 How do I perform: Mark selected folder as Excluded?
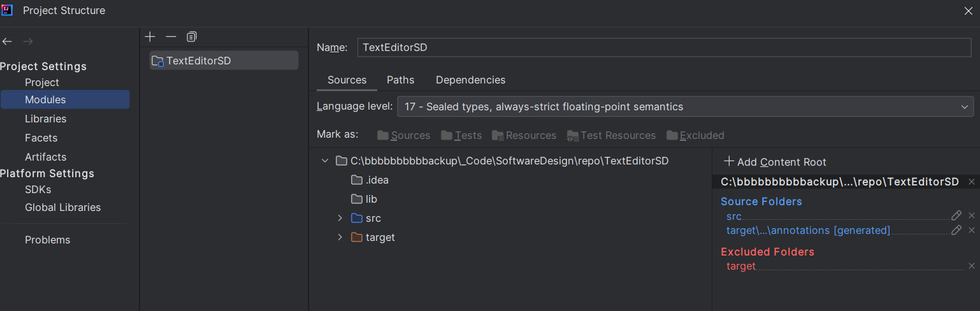pyautogui.click(x=695, y=135)
